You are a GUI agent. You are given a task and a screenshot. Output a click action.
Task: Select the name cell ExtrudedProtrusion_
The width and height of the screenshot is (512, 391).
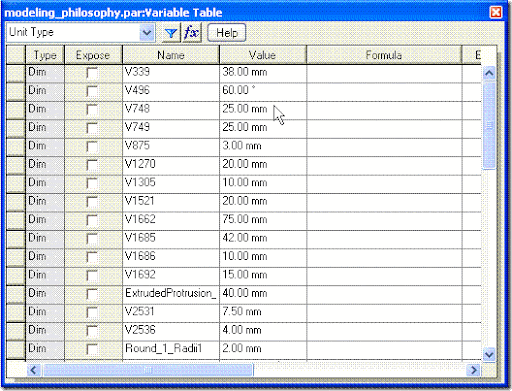pos(171,294)
